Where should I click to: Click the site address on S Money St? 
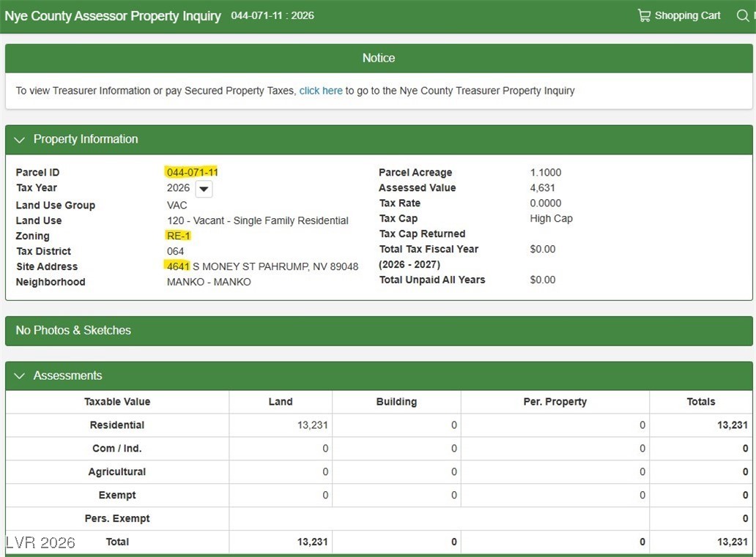[262, 266]
